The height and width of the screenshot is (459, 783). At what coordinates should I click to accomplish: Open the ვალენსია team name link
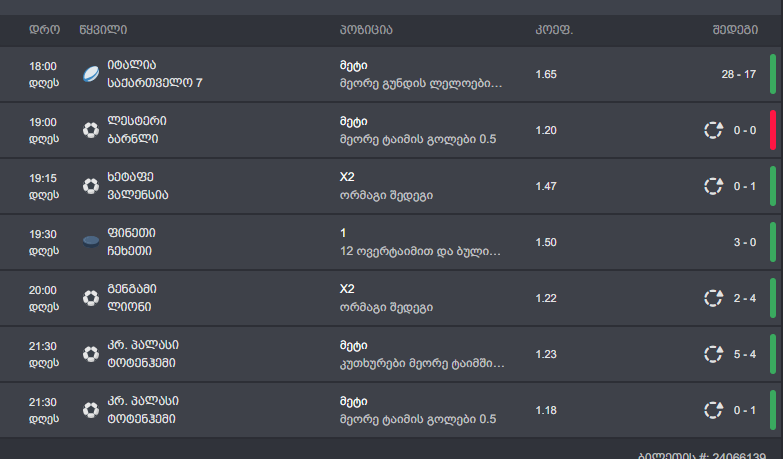point(138,195)
